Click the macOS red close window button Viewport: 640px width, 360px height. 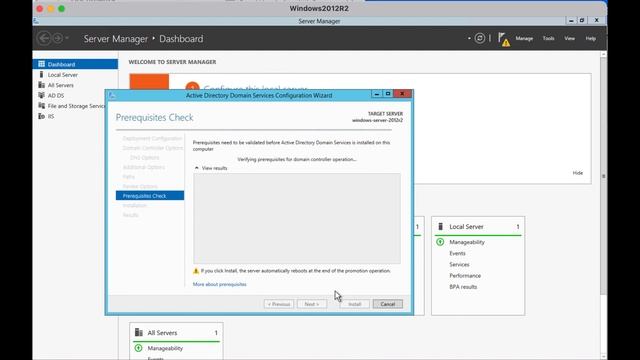pyautogui.click(x=40, y=9)
